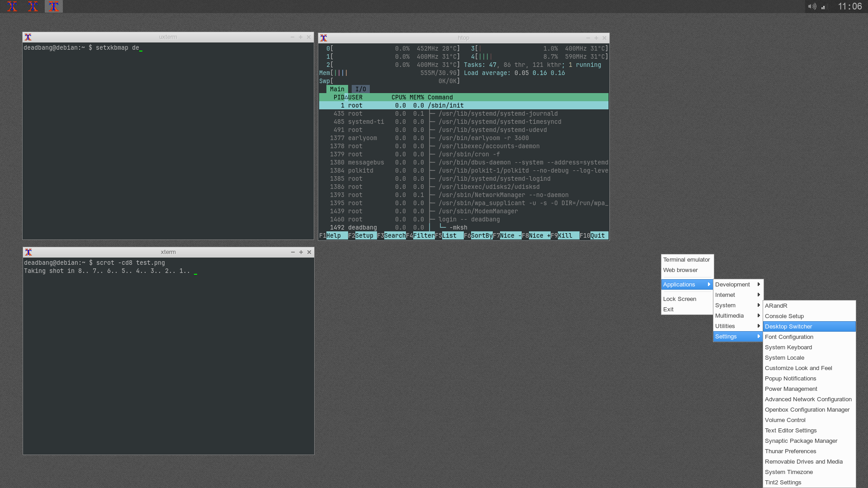
Task: Choose Lock Screen in the root menu
Action: point(679,299)
